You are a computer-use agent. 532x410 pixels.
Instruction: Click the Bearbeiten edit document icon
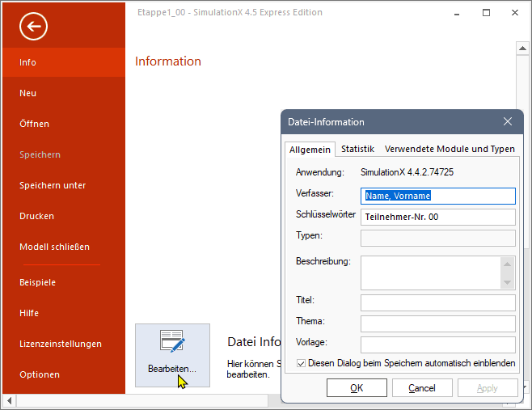point(171,343)
